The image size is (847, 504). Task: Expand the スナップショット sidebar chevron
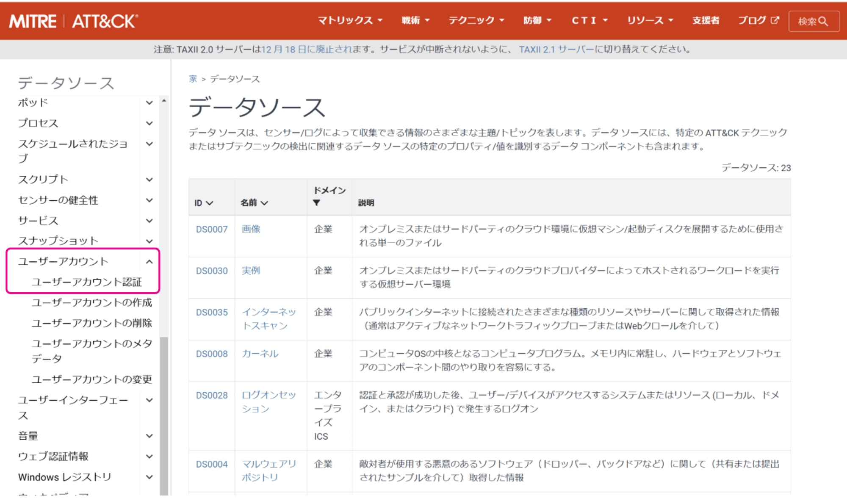[149, 241]
